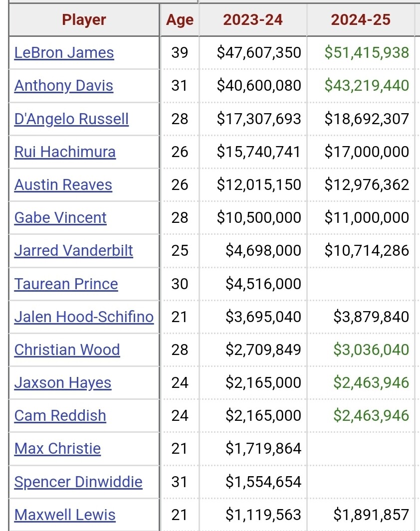The width and height of the screenshot is (420, 531).
Task: Open Anthony Davis player page
Action: 64,85
